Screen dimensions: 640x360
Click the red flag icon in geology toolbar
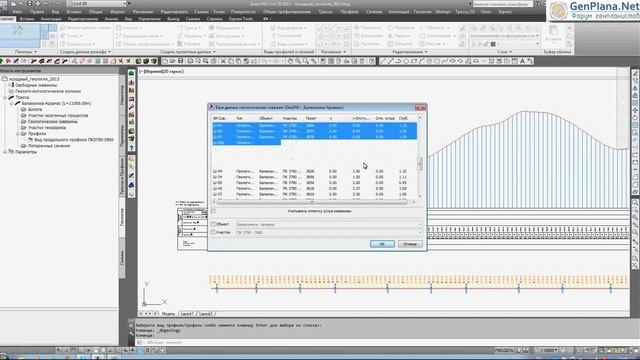point(8,61)
